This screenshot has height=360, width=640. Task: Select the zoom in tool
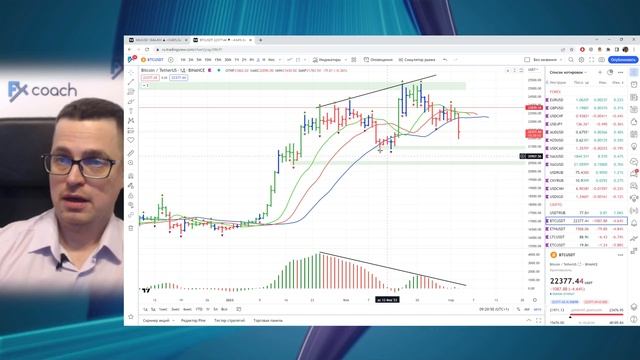click(131, 163)
